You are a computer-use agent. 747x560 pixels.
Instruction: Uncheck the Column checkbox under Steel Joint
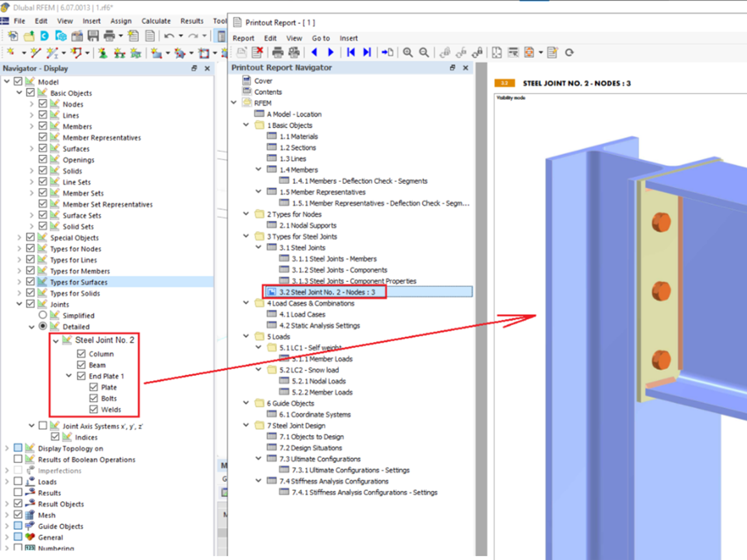click(81, 353)
